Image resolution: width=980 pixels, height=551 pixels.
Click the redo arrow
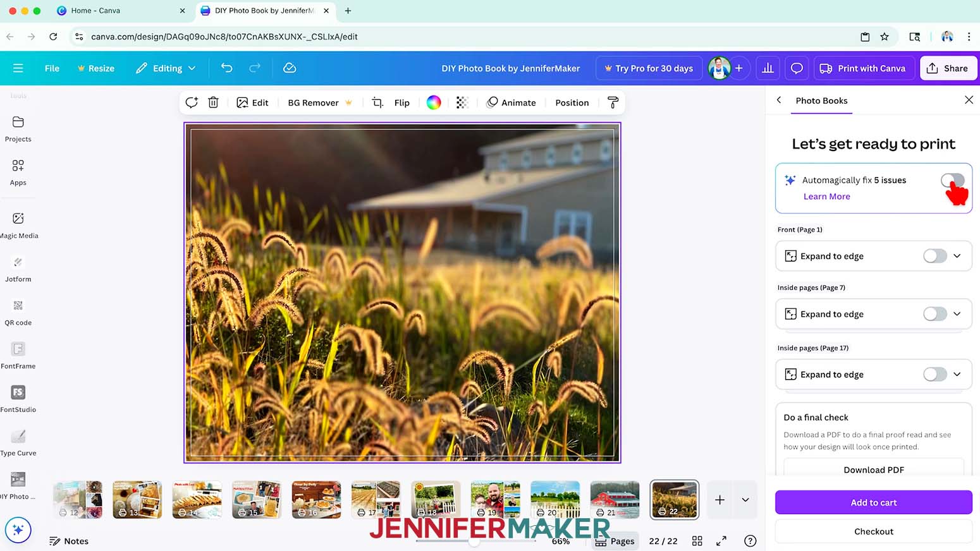[255, 68]
